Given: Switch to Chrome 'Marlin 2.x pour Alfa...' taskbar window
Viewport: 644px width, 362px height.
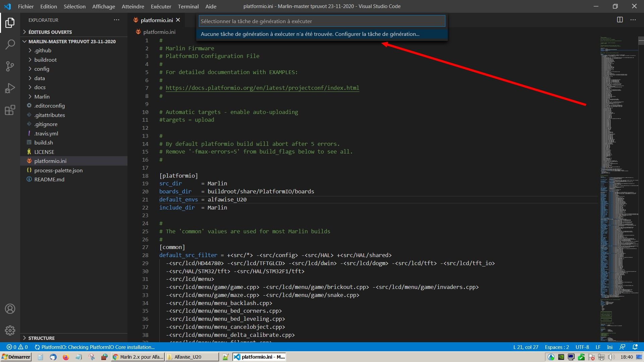Looking at the screenshot, I should click(138, 357).
